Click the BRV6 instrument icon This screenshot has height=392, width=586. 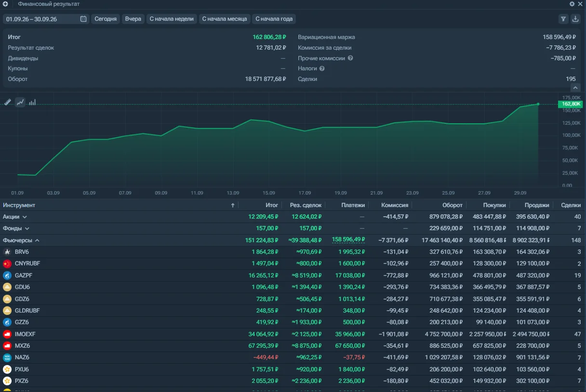(x=7, y=252)
